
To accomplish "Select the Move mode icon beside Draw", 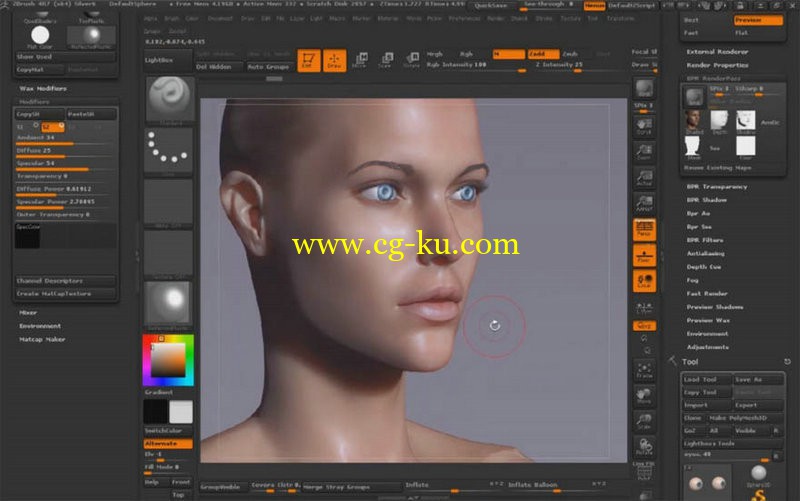I will coord(360,61).
